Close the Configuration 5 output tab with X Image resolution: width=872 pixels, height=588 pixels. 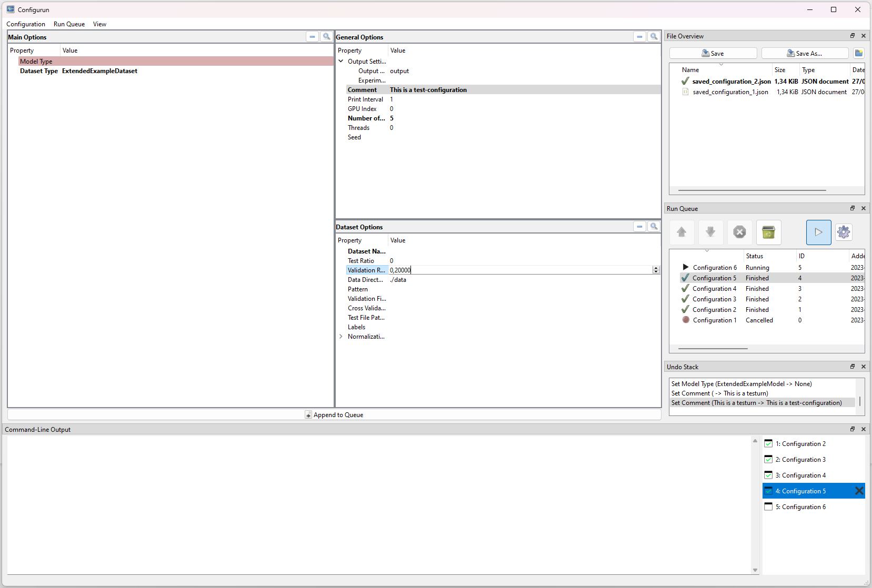pyautogui.click(x=859, y=491)
